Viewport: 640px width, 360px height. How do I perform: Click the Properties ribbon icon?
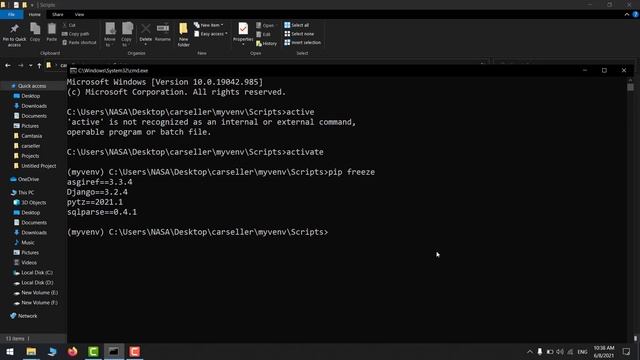pos(243,34)
